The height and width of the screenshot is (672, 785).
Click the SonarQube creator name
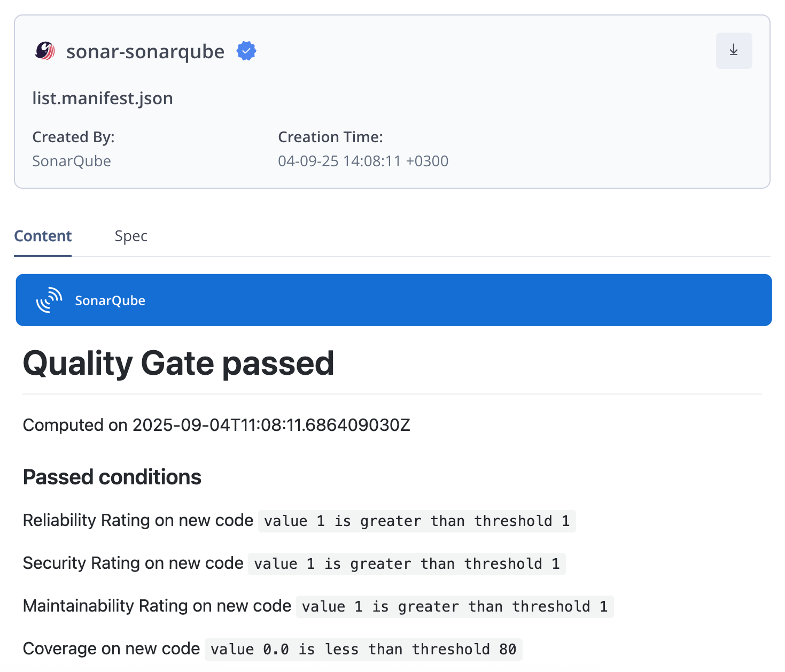(72, 161)
